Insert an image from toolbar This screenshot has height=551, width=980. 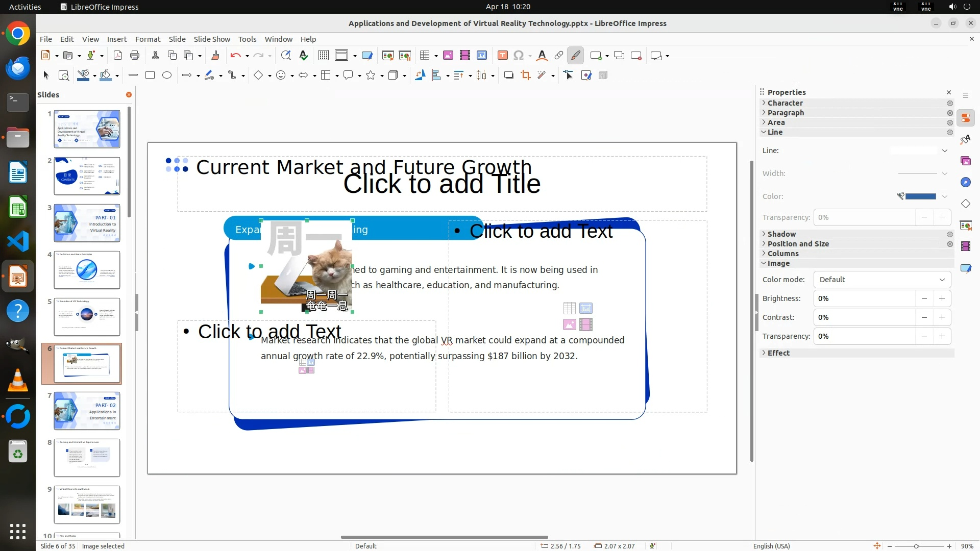click(x=448, y=56)
